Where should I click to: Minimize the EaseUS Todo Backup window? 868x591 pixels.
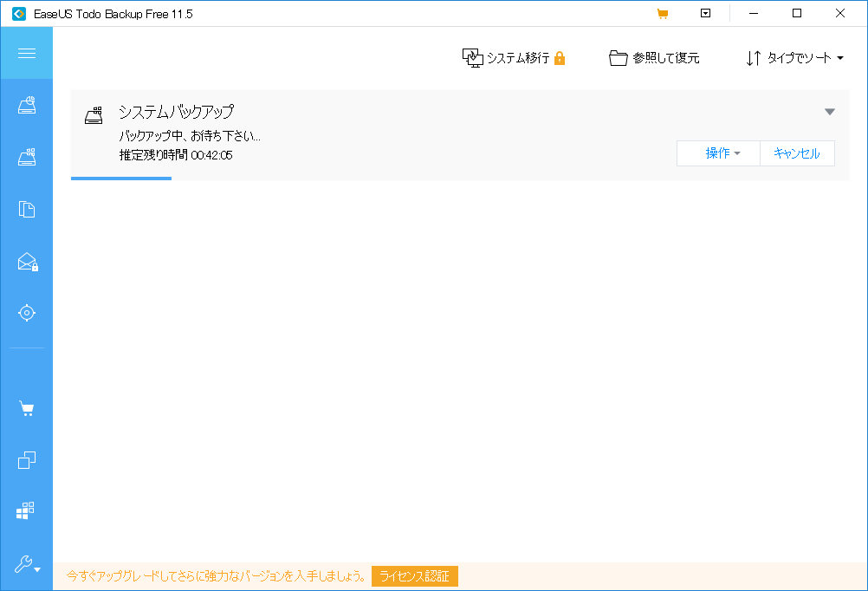(754, 13)
